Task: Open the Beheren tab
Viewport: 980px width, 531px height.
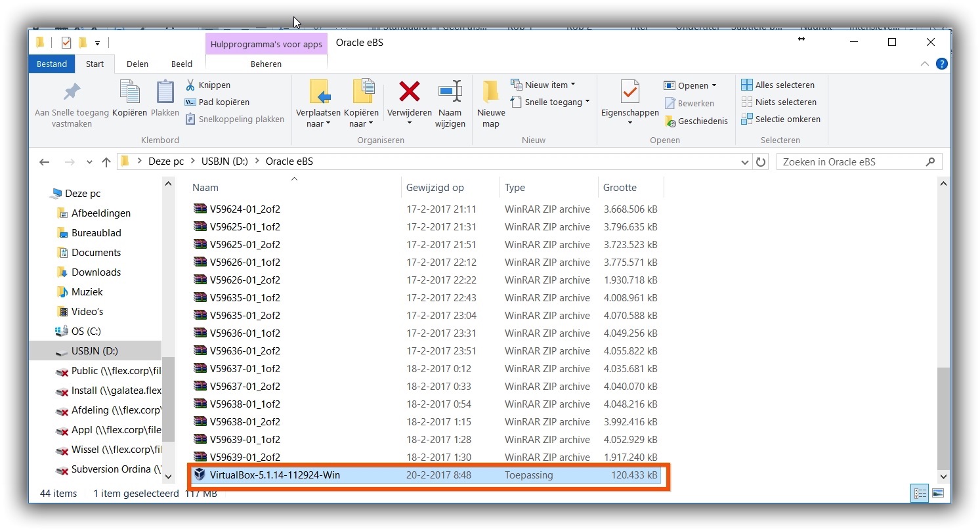Action: [266, 64]
